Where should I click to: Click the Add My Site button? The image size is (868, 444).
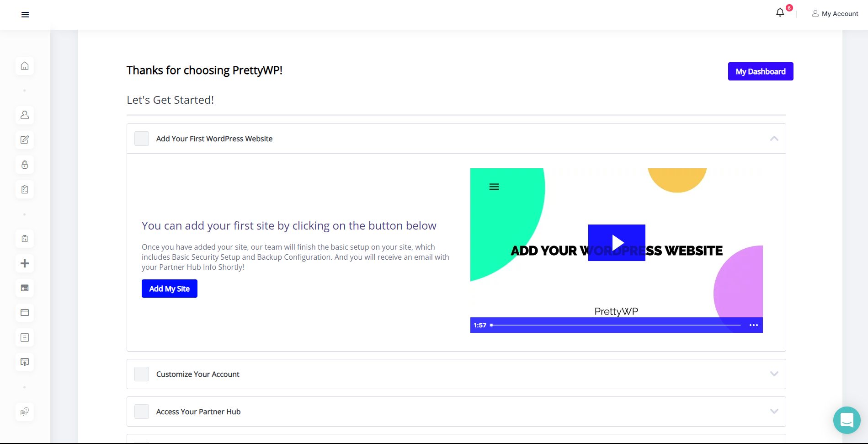(170, 289)
